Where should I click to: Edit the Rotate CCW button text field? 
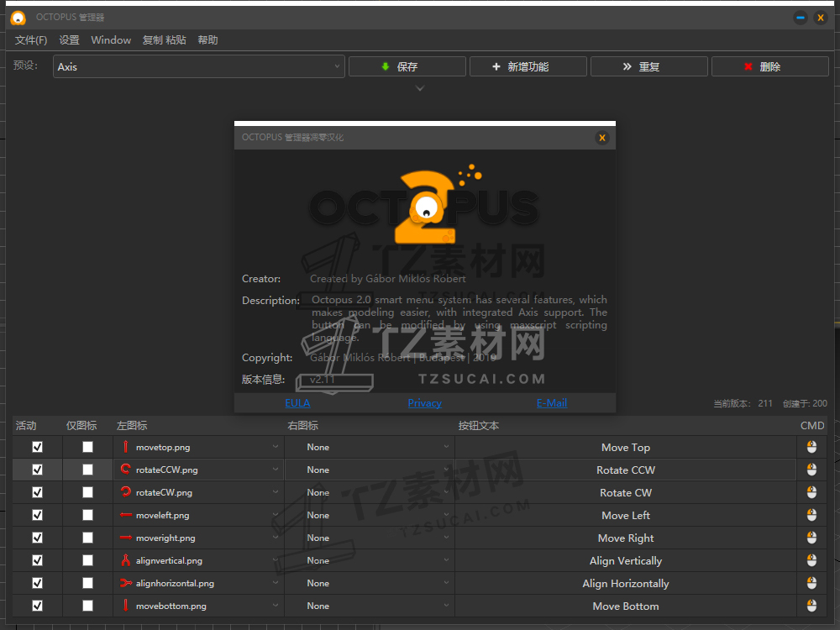[x=626, y=470]
